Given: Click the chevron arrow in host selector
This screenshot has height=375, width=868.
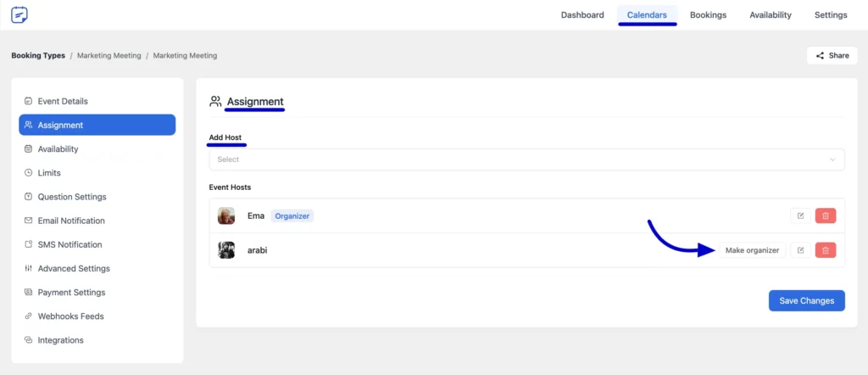Looking at the screenshot, I should pos(833,160).
